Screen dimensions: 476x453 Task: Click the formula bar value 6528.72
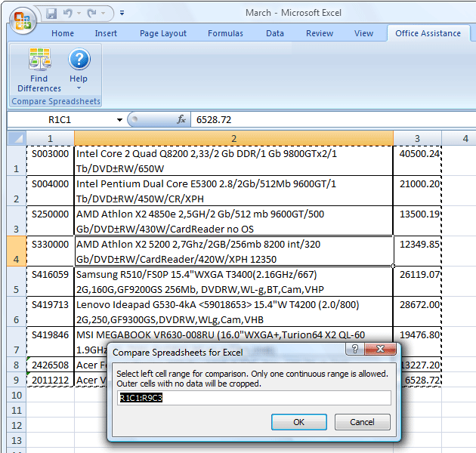click(214, 120)
